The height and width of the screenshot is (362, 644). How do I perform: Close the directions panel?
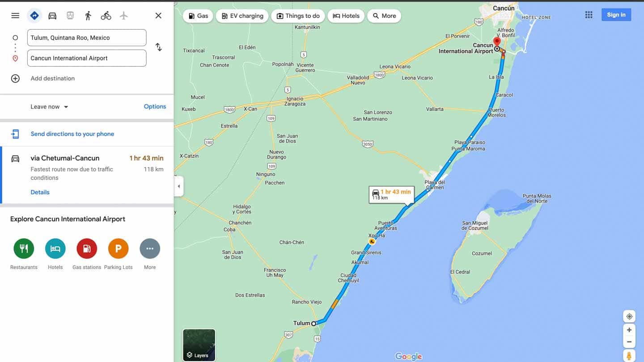pos(158,16)
